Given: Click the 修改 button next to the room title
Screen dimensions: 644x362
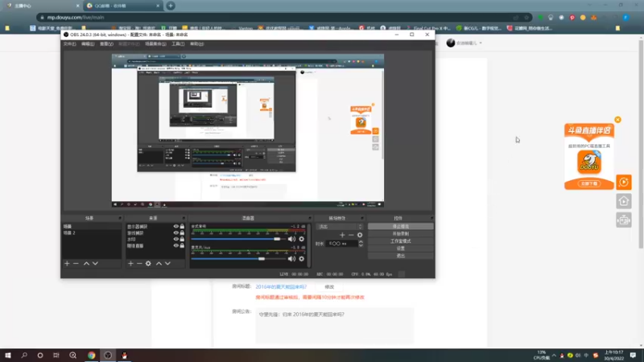Looking at the screenshot, I should pos(329,287).
